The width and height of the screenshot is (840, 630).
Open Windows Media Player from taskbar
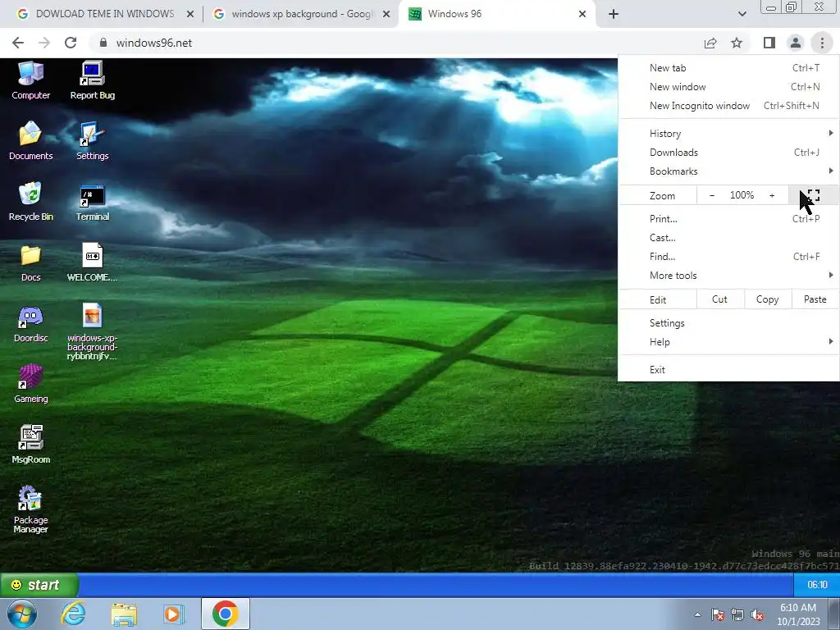pos(174,614)
